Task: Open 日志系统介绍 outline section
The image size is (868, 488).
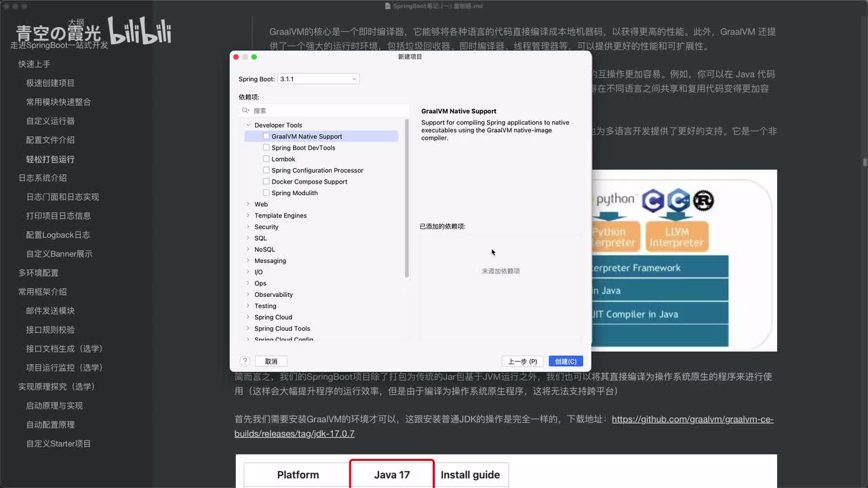Action: click(x=43, y=178)
